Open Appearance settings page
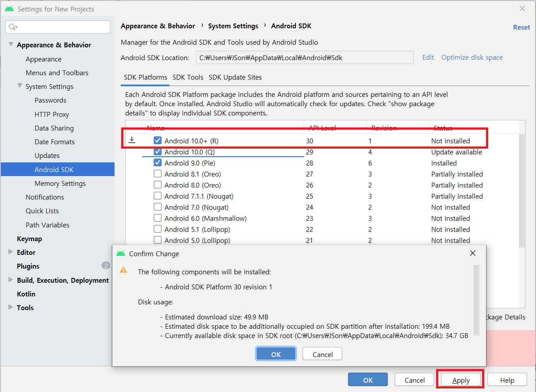 (43, 59)
